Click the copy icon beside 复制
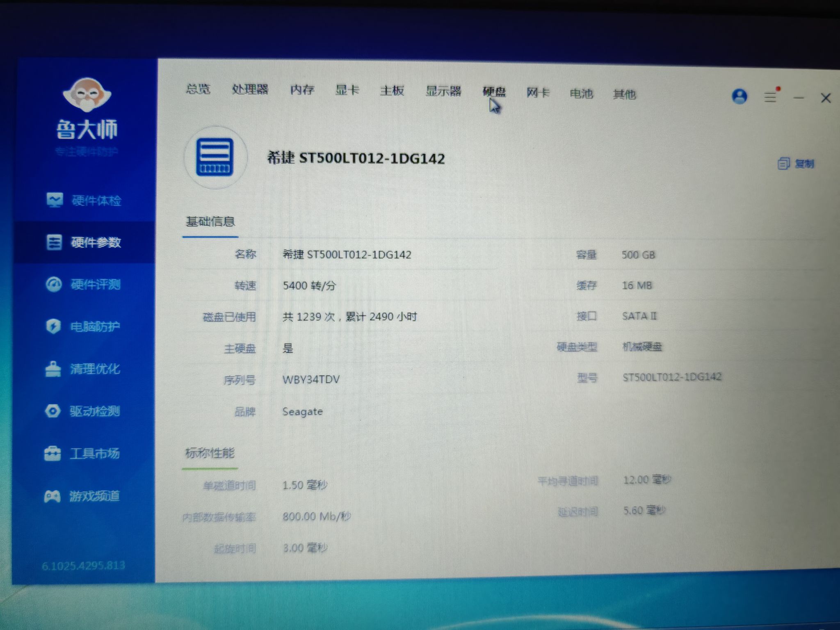The height and width of the screenshot is (630, 840). coord(783,164)
